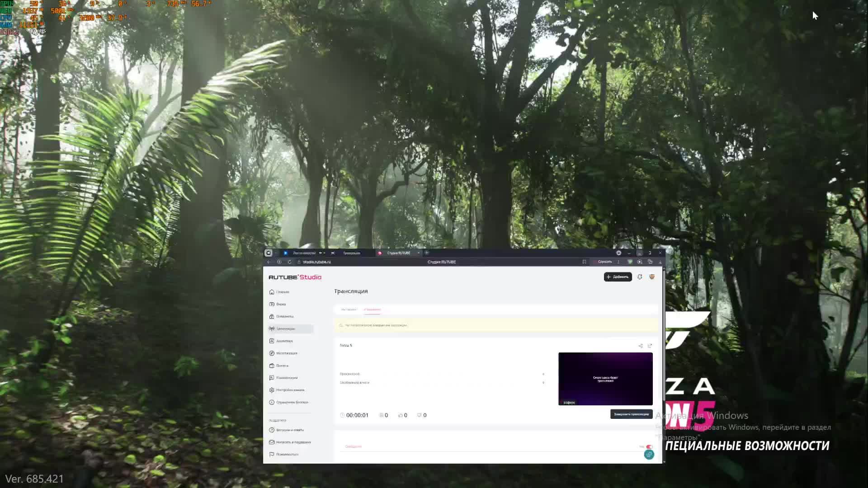
Task: Click the studio.rutube.ru address bar
Action: click(316, 262)
